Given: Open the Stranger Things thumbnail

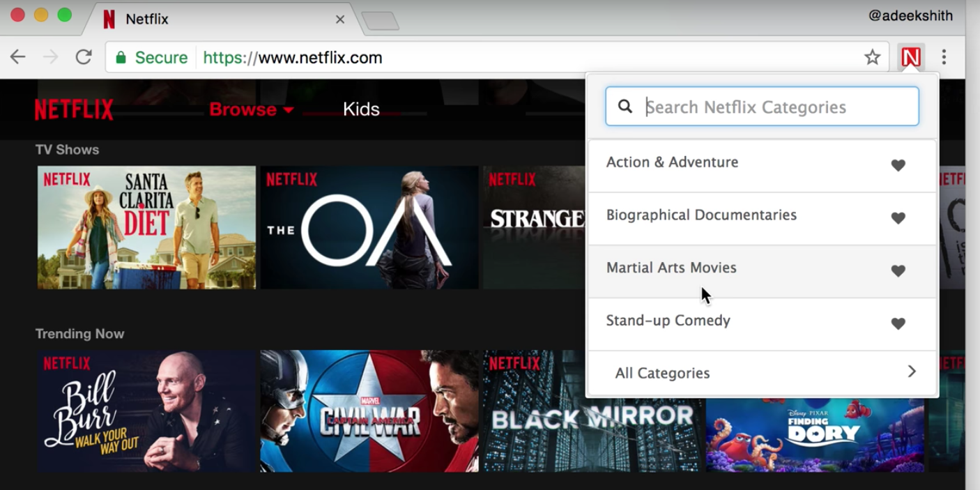Looking at the screenshot, I should coord(535,227).
